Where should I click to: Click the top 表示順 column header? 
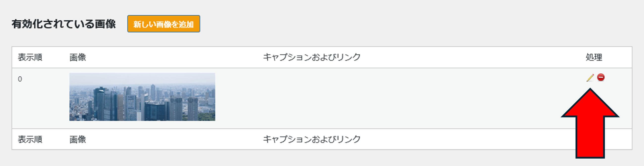click(30, 57)
